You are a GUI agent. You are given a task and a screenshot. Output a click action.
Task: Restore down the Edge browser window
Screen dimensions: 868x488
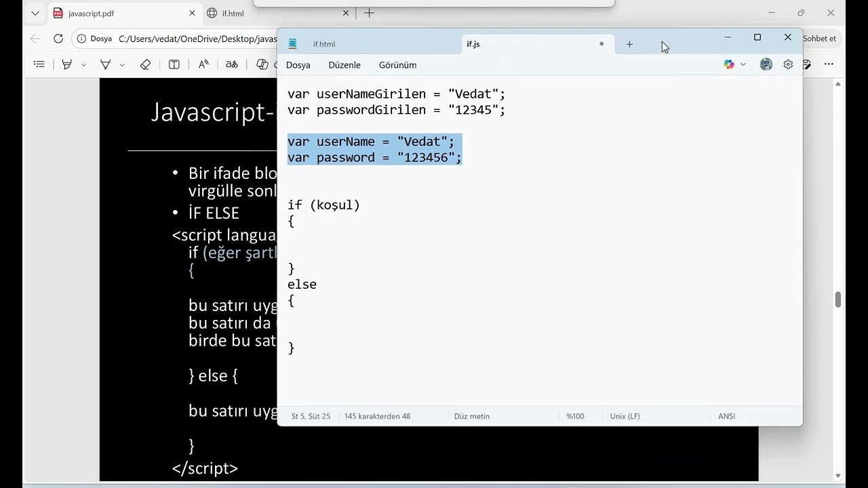(x=801, y=13)
